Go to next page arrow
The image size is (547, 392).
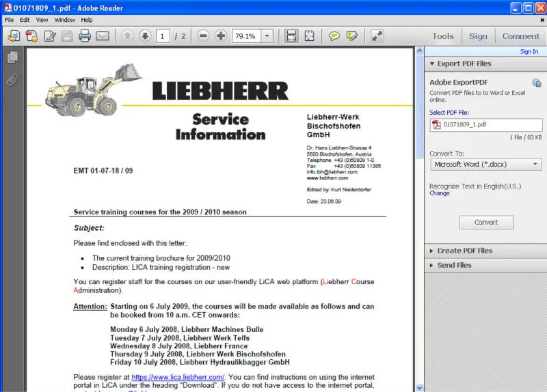pos(145,36)
